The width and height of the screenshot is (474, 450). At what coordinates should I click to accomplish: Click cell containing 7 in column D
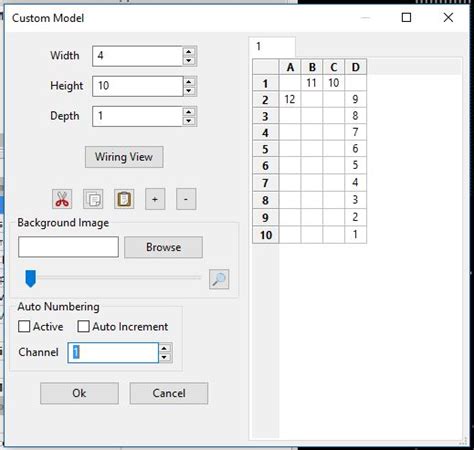tap(356, 132)
